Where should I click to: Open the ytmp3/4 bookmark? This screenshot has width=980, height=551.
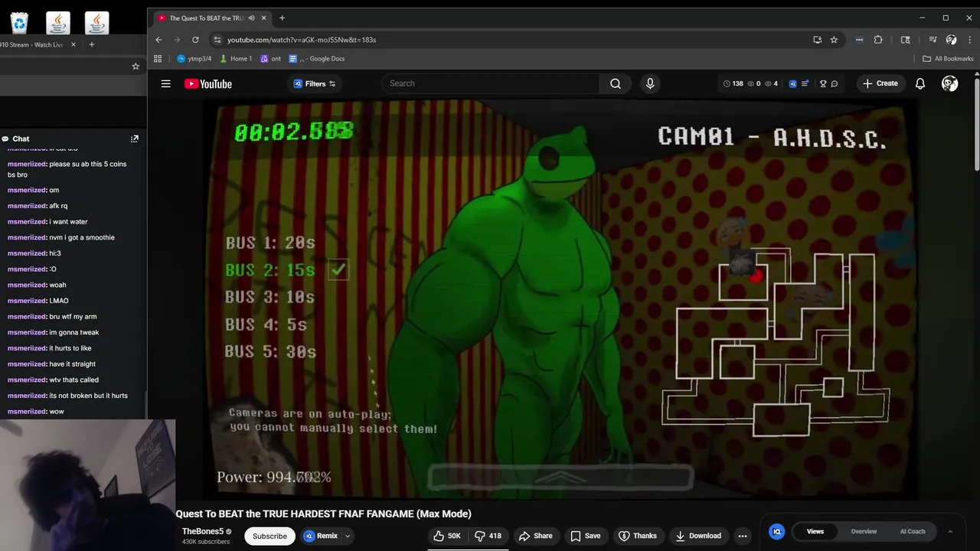point(194,58)
